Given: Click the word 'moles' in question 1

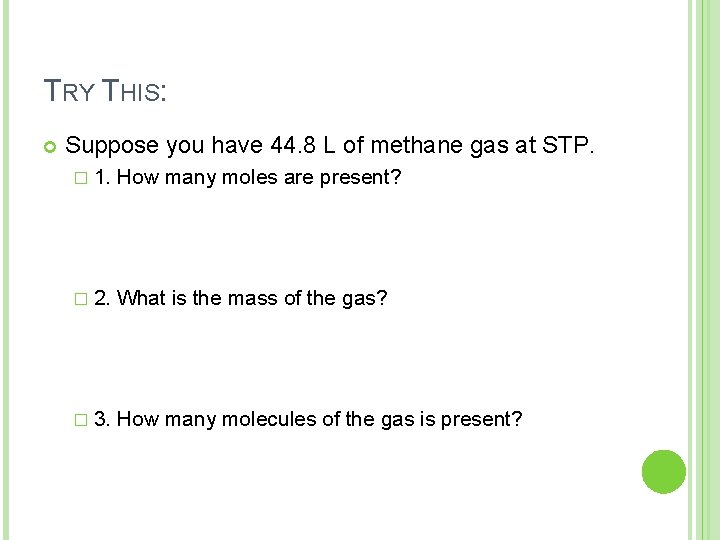Looking at the screenshot, I should (x=249, y=177).
